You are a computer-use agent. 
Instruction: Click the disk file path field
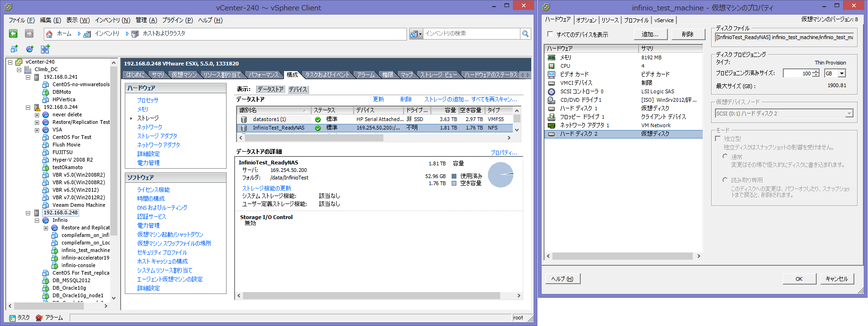785,37
